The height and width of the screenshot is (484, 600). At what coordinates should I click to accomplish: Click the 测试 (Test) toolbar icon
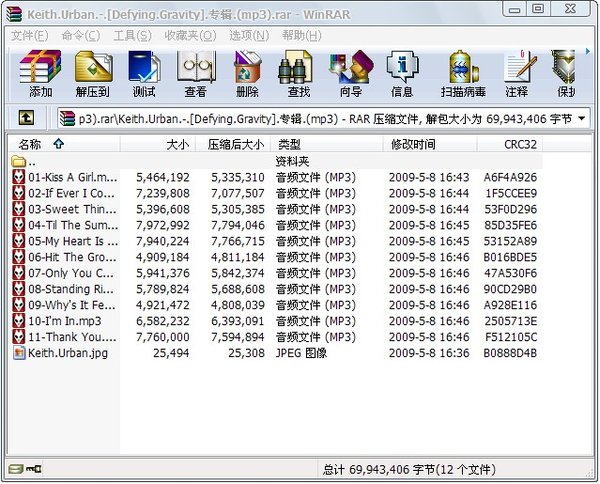coord(144,74)
